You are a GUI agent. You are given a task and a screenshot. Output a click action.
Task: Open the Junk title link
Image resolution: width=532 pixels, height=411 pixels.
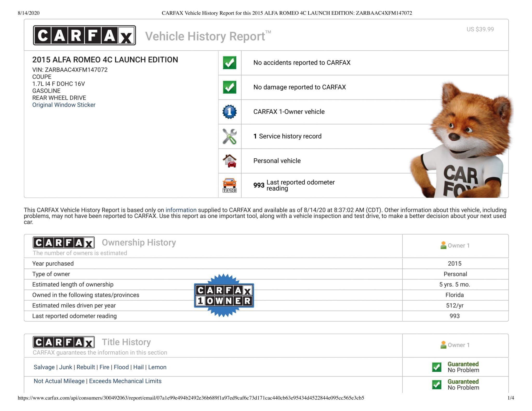[65, 367]
